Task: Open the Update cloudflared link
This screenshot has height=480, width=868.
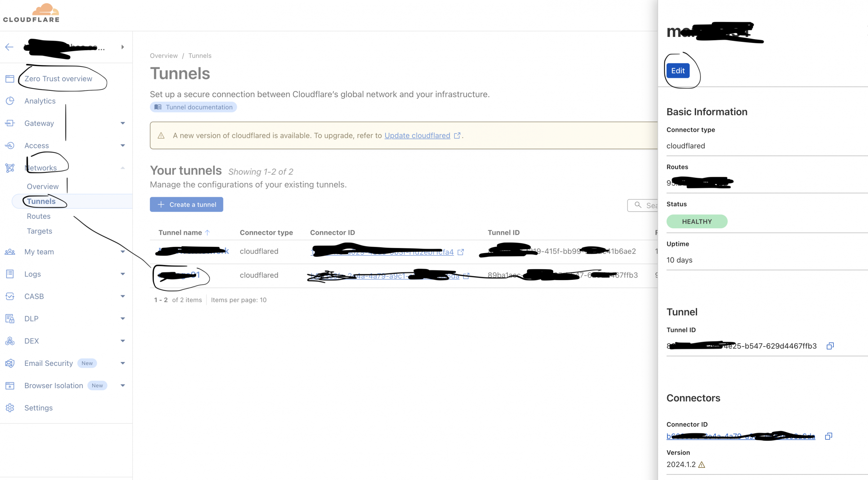Action: click(x=417, y=135)
